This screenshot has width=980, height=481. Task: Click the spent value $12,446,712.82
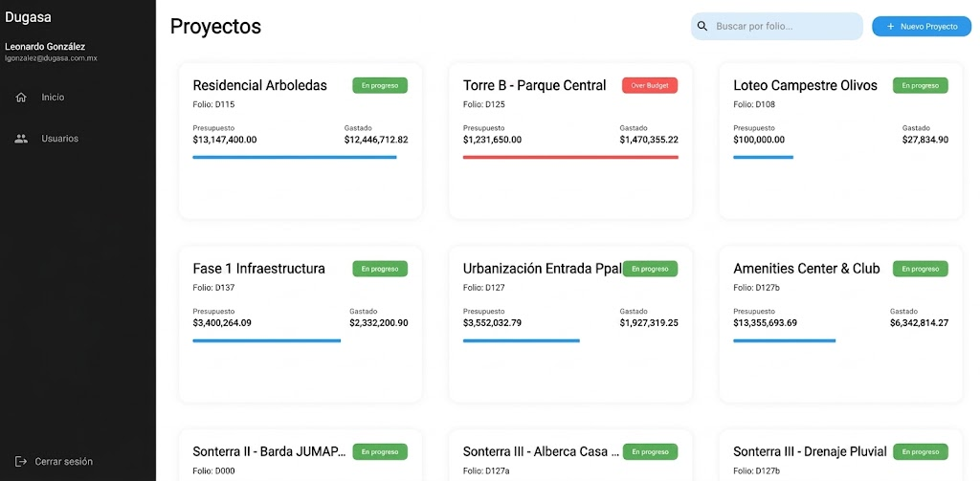coord(376,140)
